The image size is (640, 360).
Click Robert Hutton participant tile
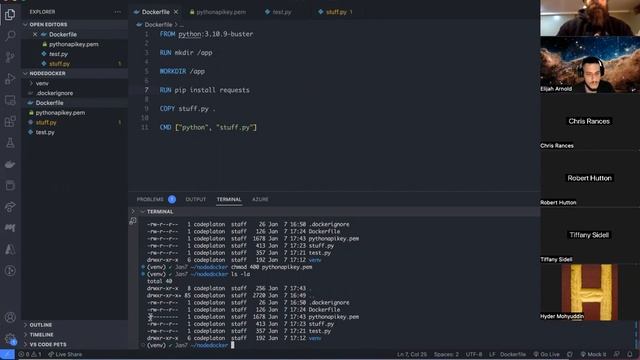coord(590,178)
